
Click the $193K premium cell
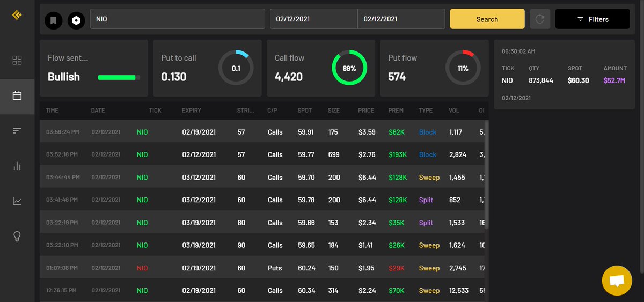tap(398, 154)
